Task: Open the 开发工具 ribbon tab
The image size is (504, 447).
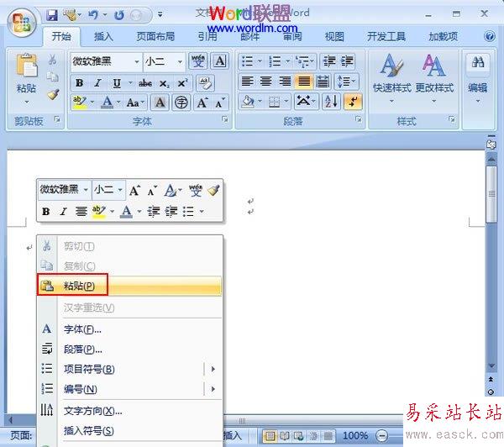Action: coord(386,36)
